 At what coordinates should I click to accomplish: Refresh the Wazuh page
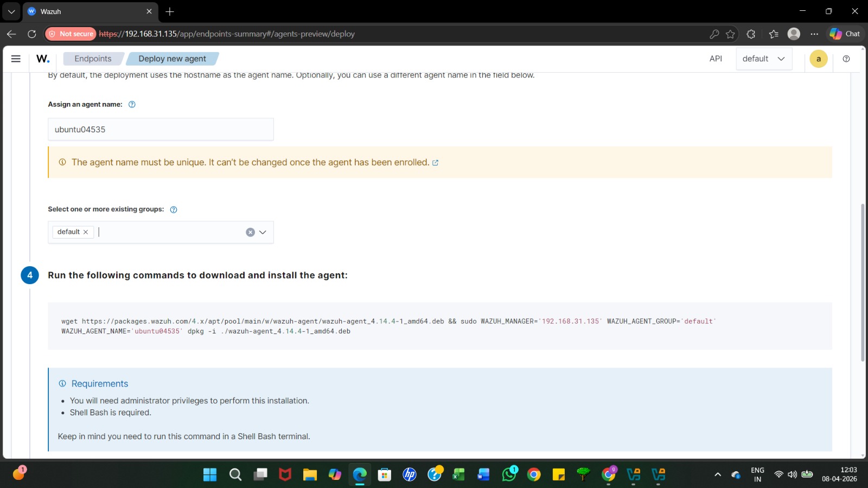click(x=32, y=34)
